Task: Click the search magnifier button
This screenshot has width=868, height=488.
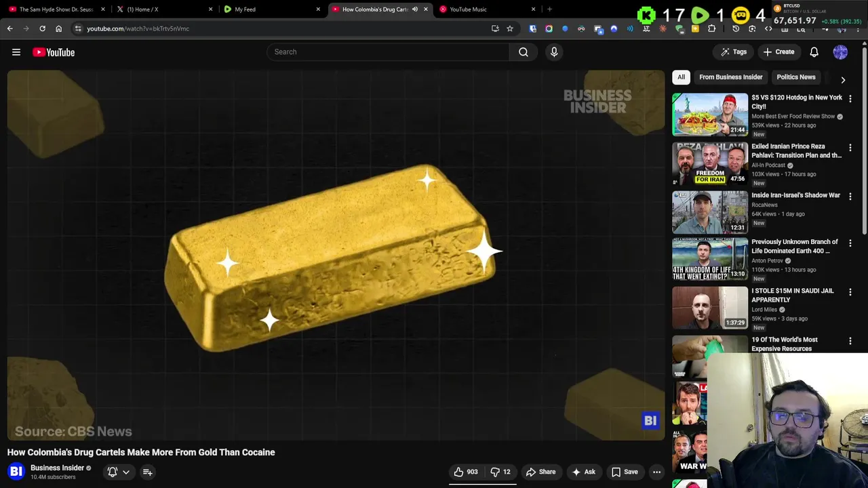Action: coord(524,52)
